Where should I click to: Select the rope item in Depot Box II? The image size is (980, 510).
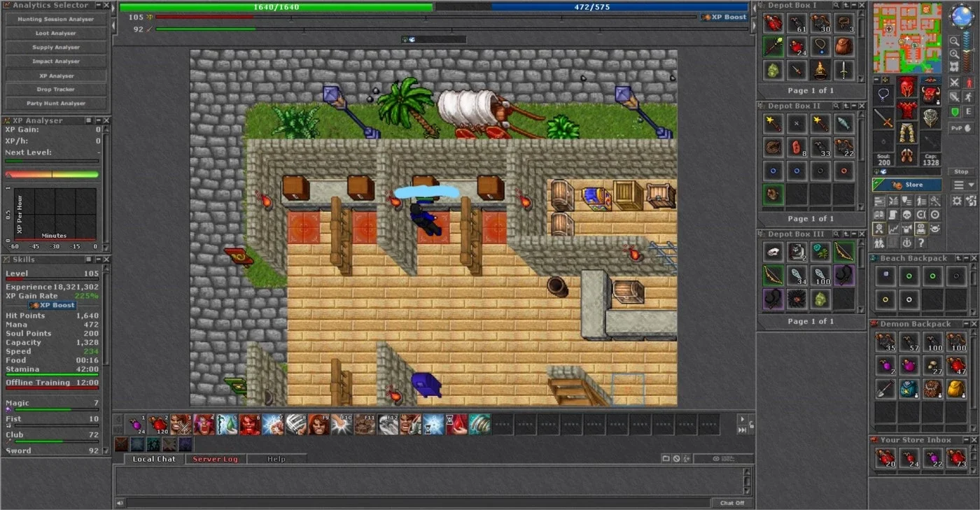click(773, 147)
